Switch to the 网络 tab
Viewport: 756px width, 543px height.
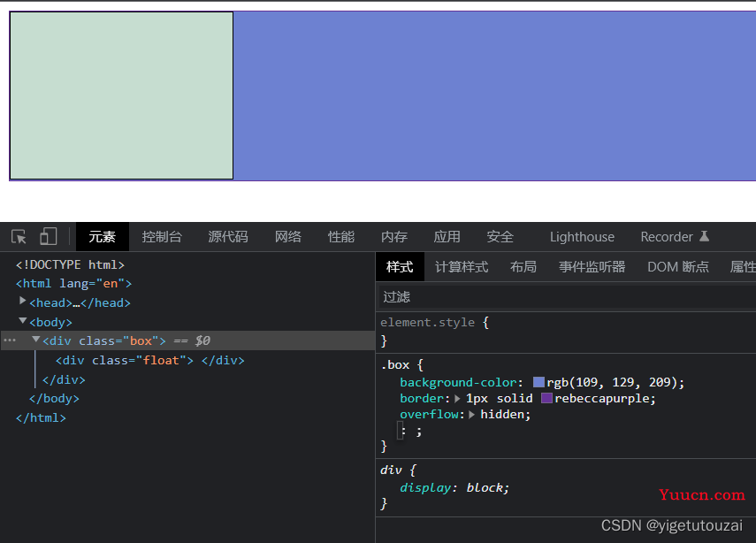[x=288, y=237]
